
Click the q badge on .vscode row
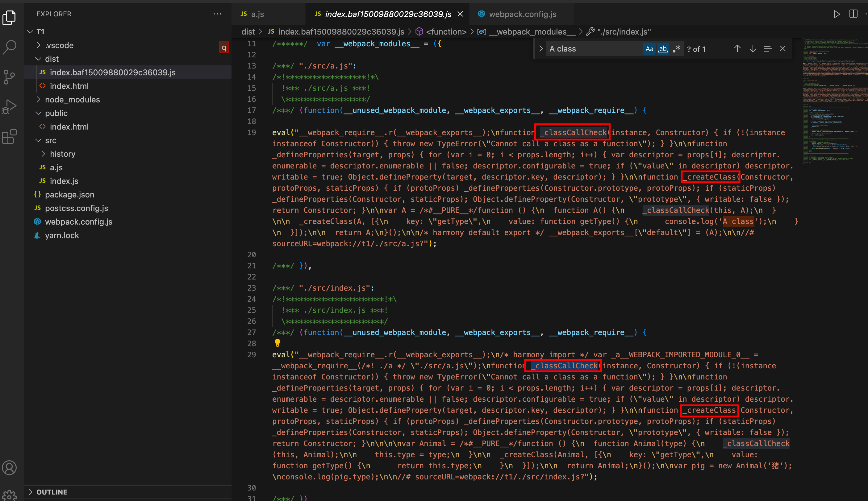pos(224,47)
